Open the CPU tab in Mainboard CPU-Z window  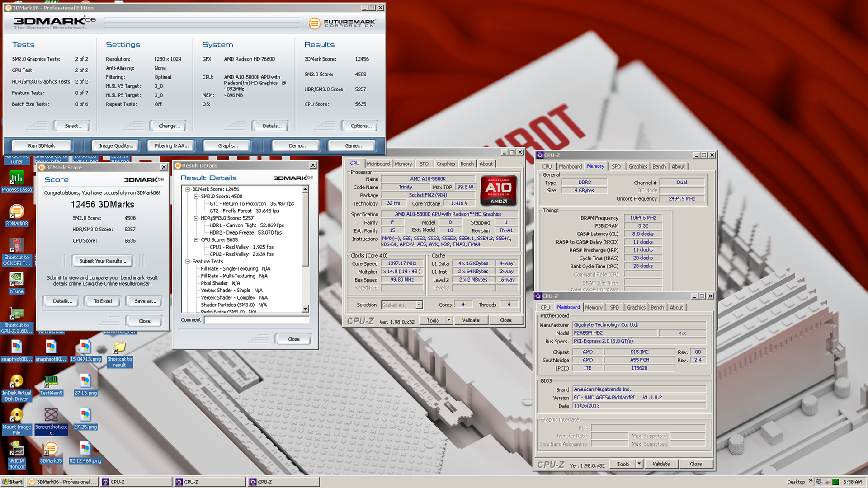(545, 308)
